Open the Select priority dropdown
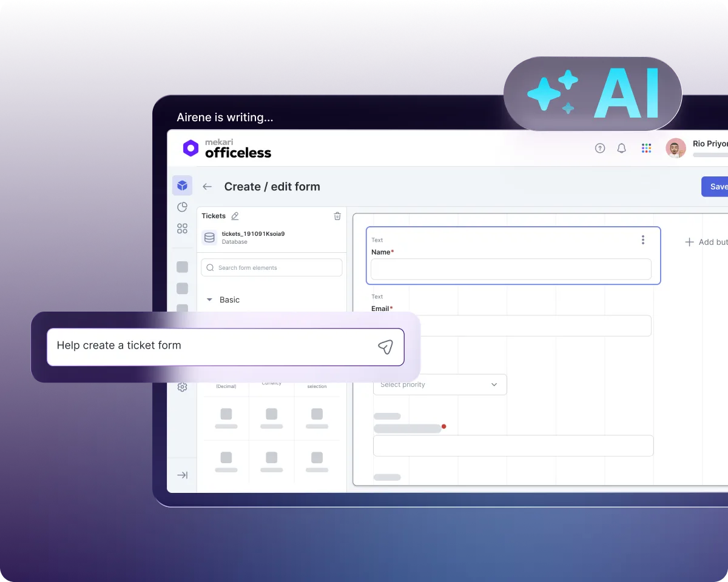The width and height of the screenshot is (728, 582). click(x=440, y=384)
